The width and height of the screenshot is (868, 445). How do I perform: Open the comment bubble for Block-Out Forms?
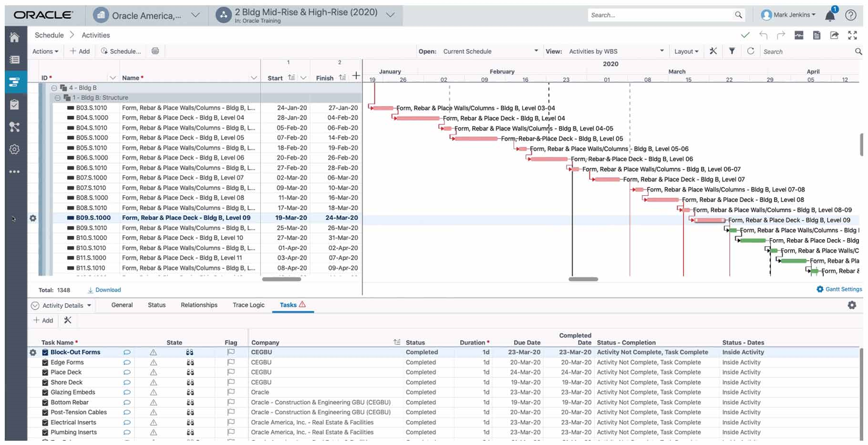tap(126, 352)
